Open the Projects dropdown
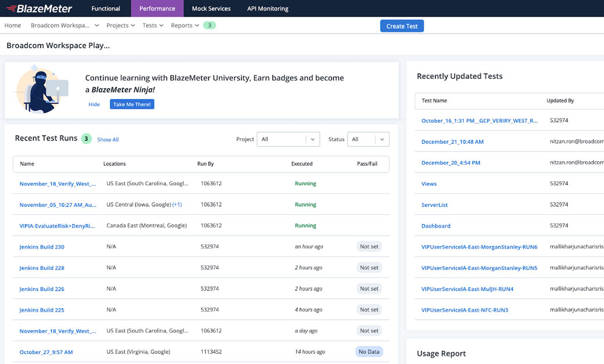 [x=120, y=25]
